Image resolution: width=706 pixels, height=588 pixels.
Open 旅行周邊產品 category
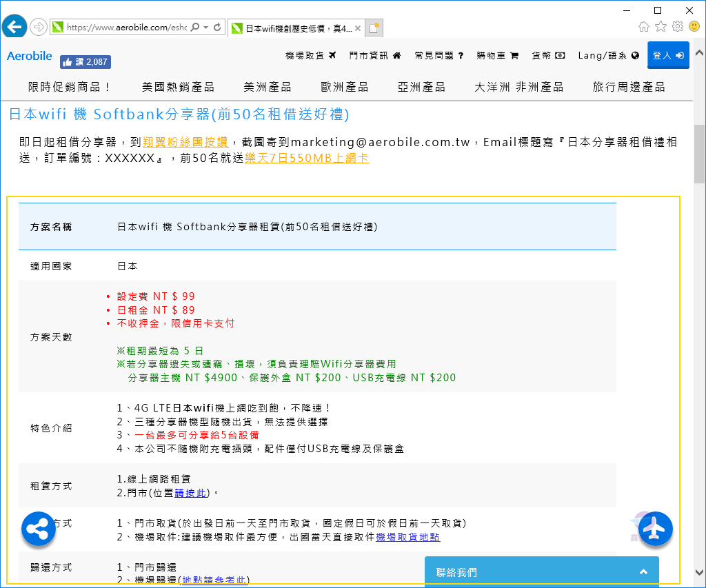click(x=629, y=87)
